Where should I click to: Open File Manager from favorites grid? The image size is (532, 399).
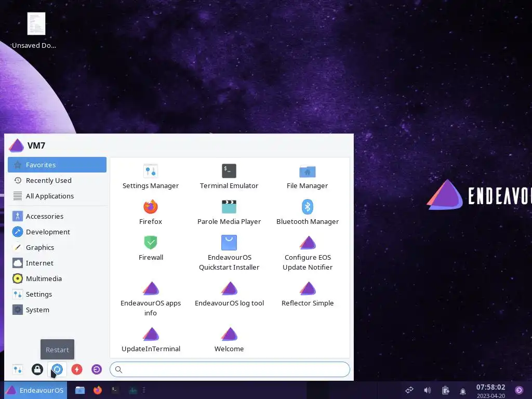click(308, 177)
